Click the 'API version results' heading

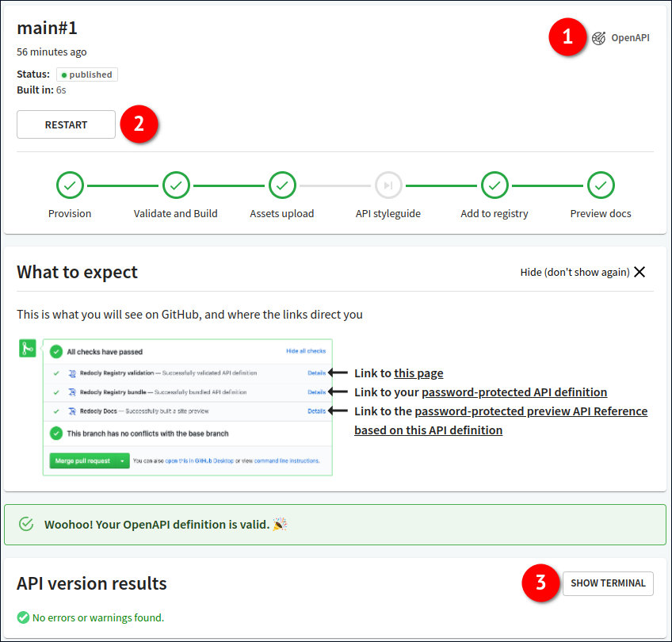tap(92, 583)
